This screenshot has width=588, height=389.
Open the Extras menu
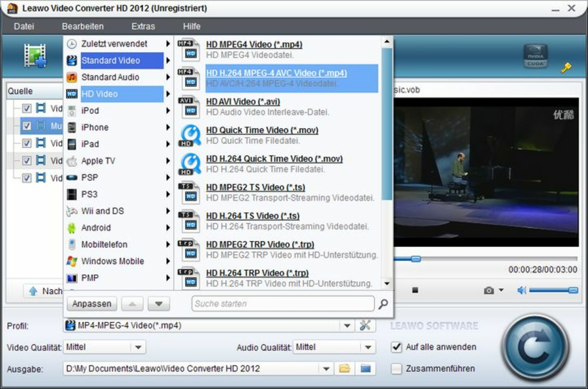[x=143, y=26]
